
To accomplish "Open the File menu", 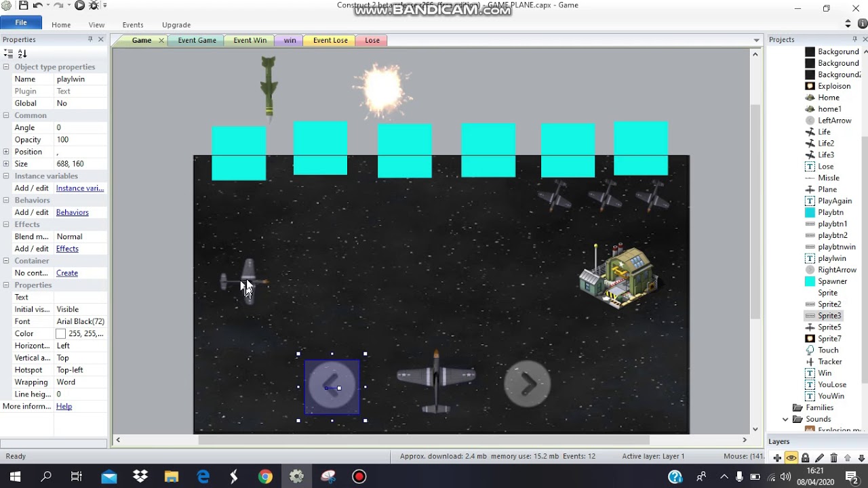I will coord(21,22).
